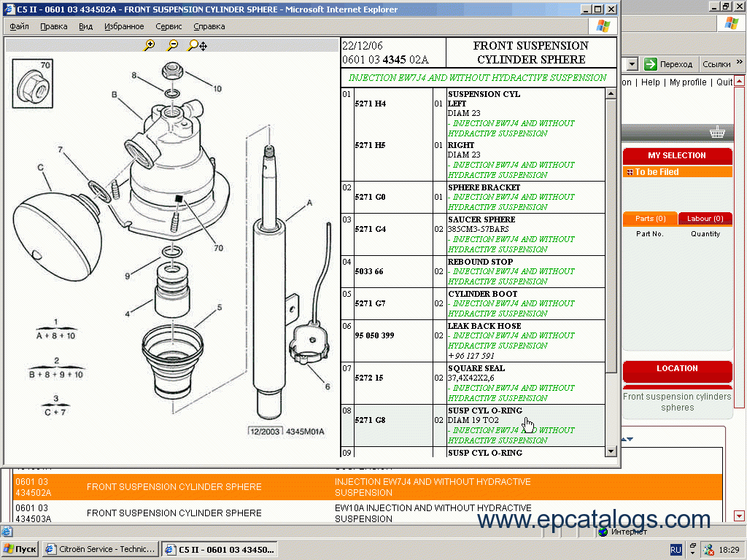747x560 pixels.
Task: Click the Windows flag logo in menu bar
Action: [x=603, y=26]
